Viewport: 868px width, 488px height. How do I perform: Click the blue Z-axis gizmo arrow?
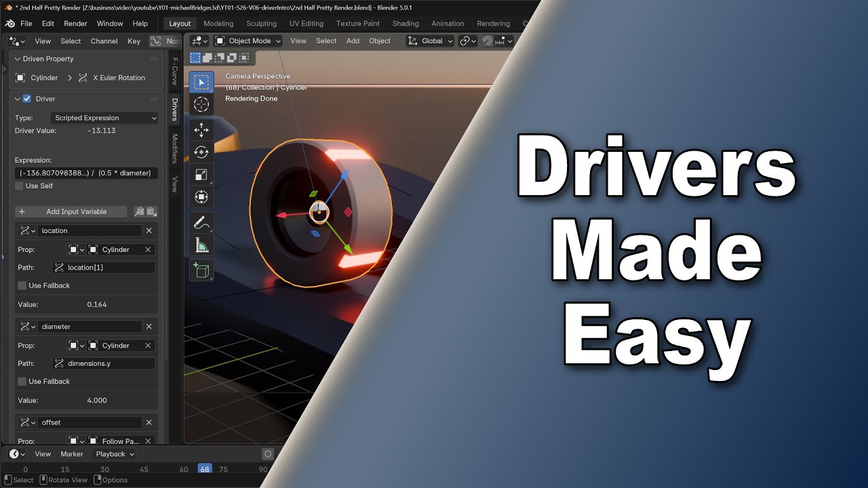[x=344, y=176]
